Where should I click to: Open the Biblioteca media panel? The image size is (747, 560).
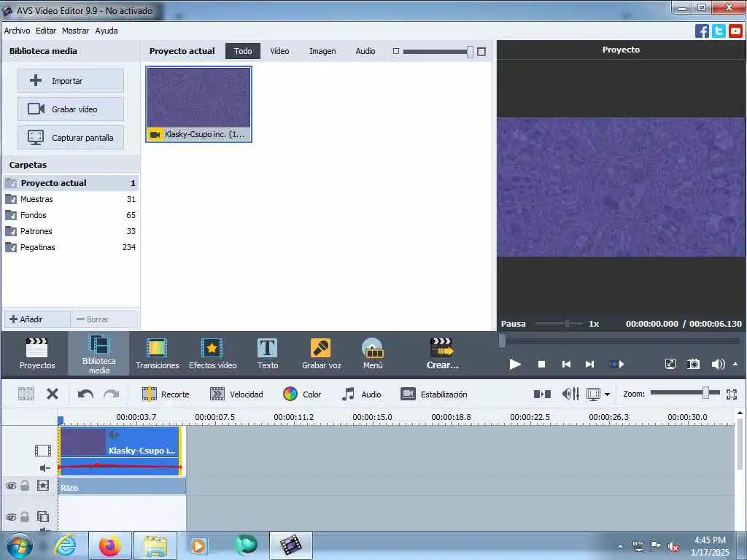(x=99, y=354)
